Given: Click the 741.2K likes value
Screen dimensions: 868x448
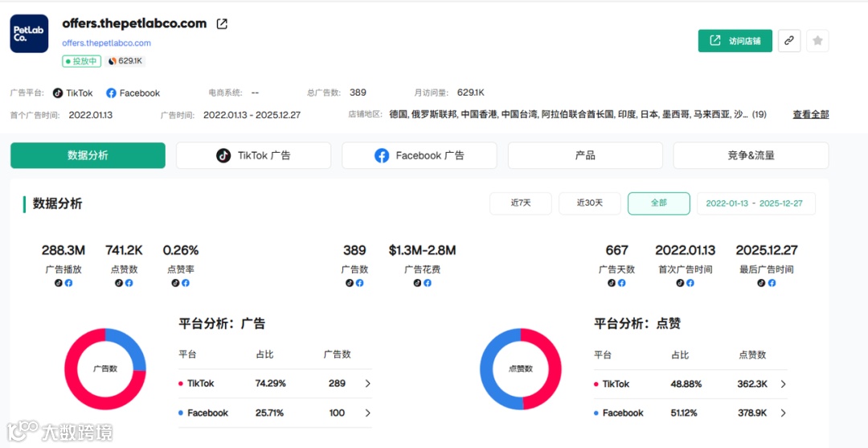Looking at the screenshot, I should point(124,250).
